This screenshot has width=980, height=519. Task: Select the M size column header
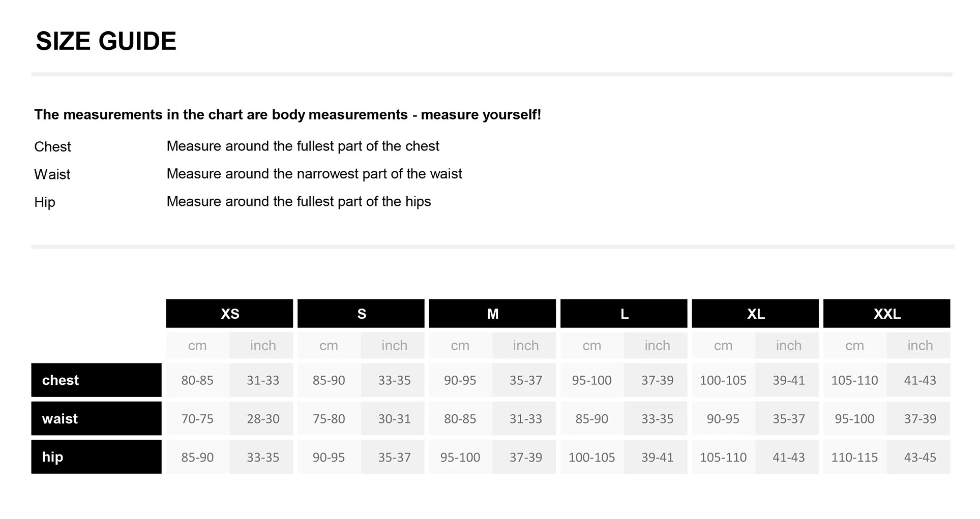492,314
